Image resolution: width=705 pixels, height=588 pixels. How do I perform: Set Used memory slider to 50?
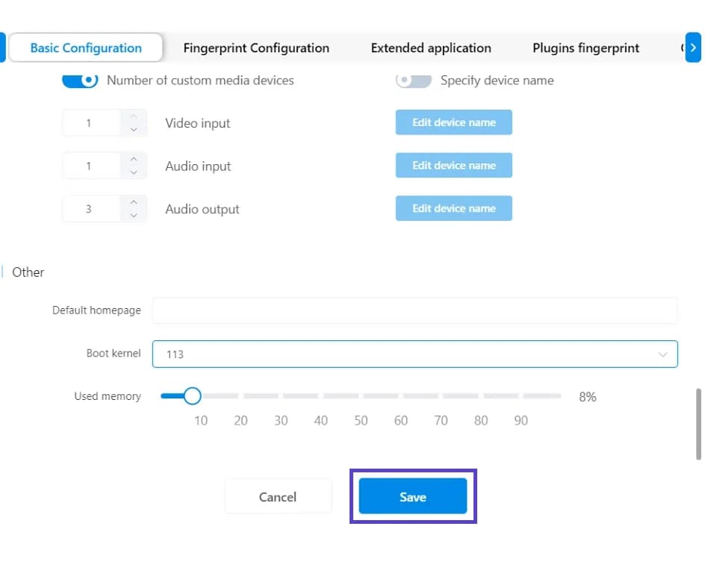tap(361, 395)
